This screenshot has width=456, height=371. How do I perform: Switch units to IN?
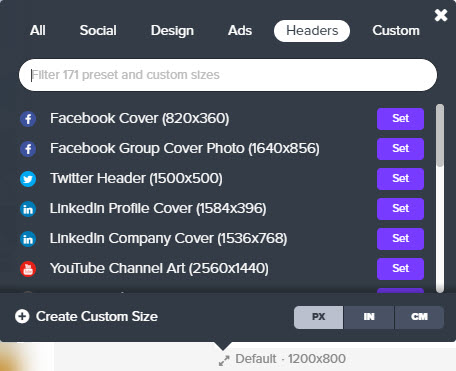tap(369, 317)
